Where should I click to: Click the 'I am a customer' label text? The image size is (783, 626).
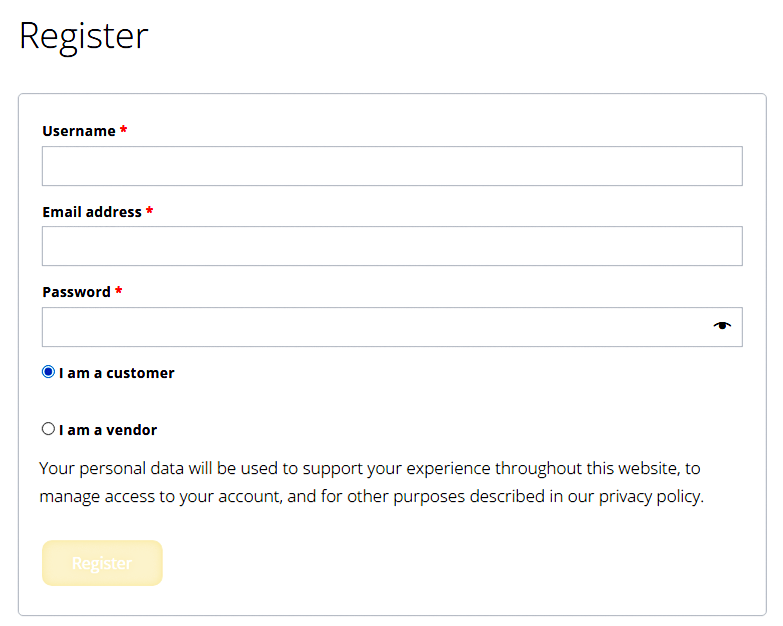click(x=116, y=373)
